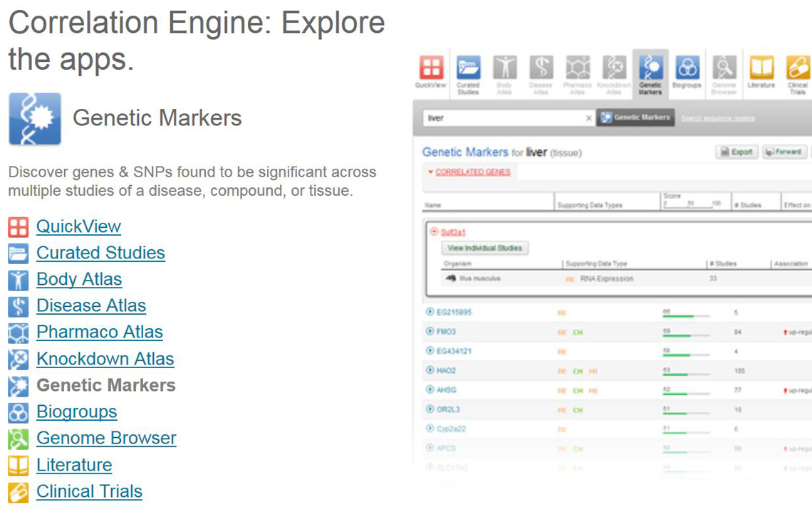Open Curated Studies from the top toolbar icon

(x=468, y=68)
